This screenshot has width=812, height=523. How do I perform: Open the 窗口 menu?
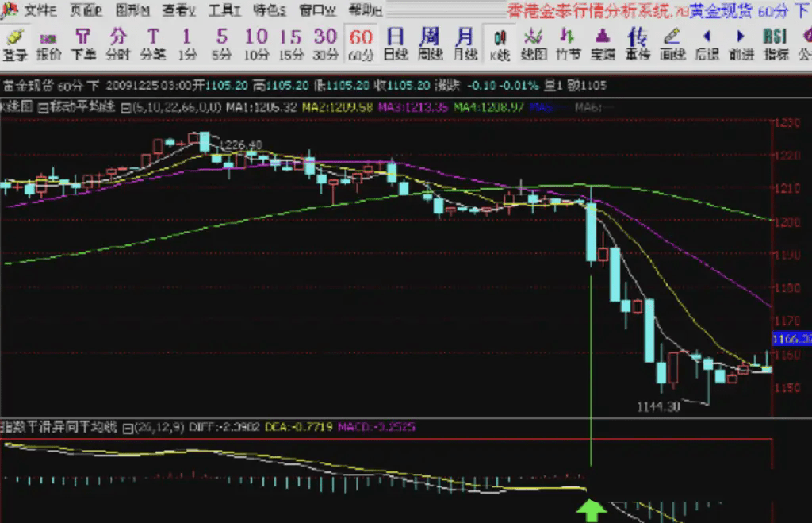click(317, 10)
